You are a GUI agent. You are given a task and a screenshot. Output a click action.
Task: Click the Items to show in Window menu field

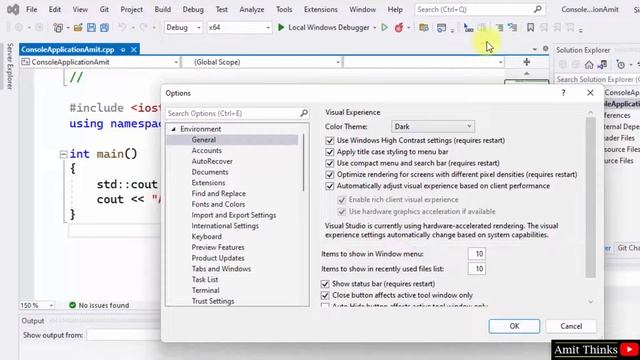(x=477, y=254)
